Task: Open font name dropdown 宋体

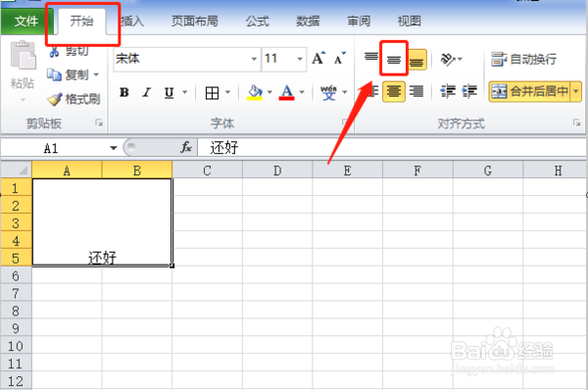Action: click(254, 59)
